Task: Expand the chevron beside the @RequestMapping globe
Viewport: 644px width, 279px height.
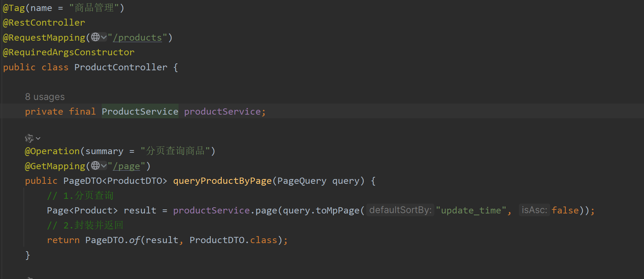Action: [104, 37]
